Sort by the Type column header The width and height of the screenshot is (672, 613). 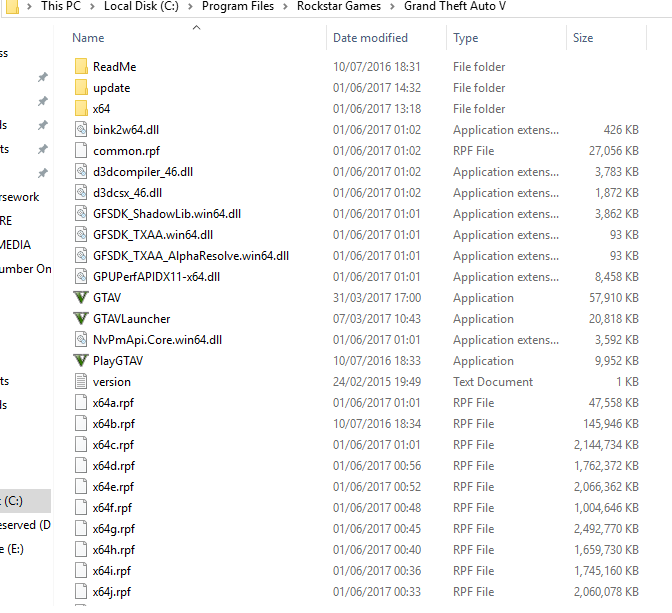465,38
